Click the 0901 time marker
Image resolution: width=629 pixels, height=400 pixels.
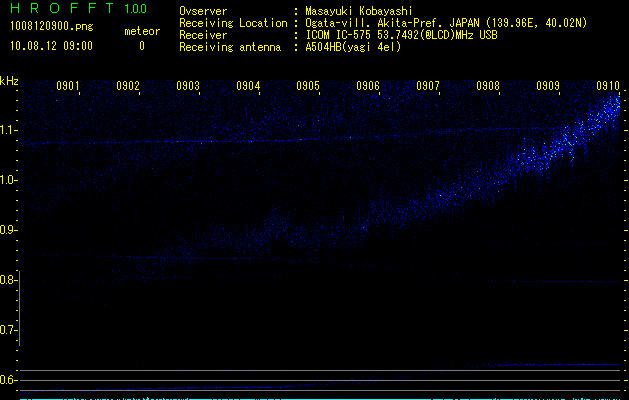point(68,86)
